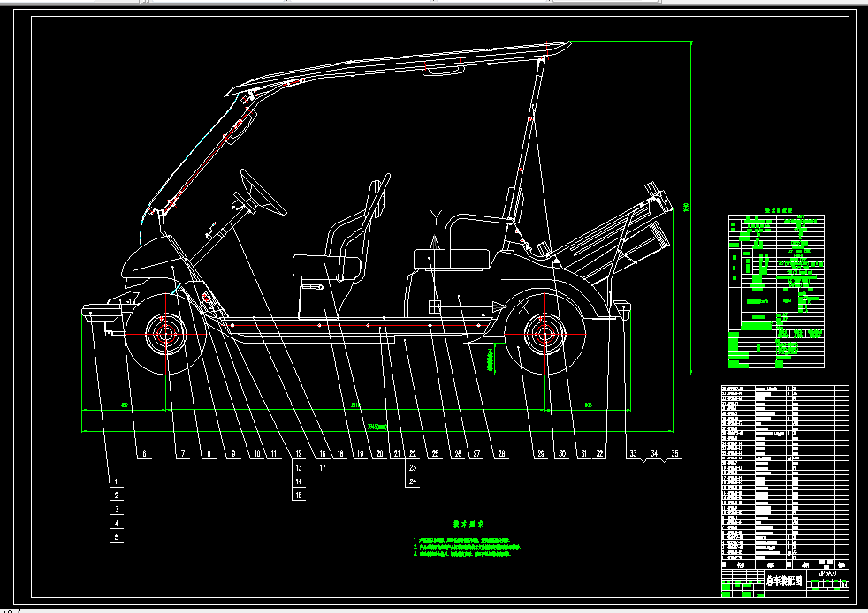Select the green 技术要求 heading

tap(468, 524)
